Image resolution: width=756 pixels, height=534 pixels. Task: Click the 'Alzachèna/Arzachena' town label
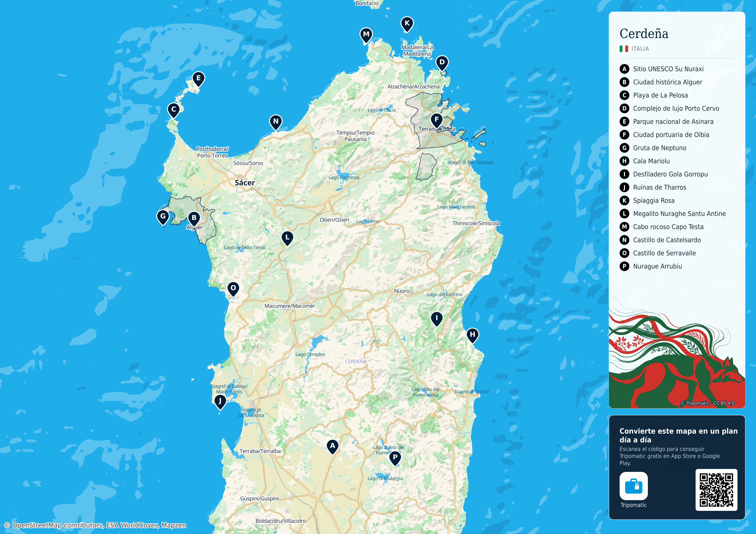click(x=413, y=86)
